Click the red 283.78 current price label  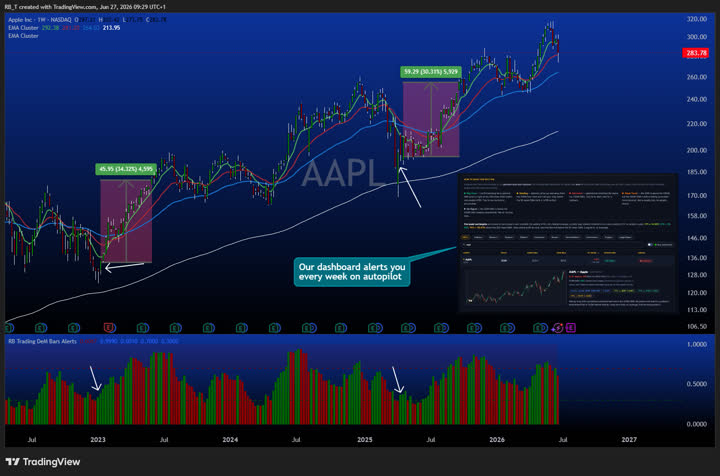[696, 53]
